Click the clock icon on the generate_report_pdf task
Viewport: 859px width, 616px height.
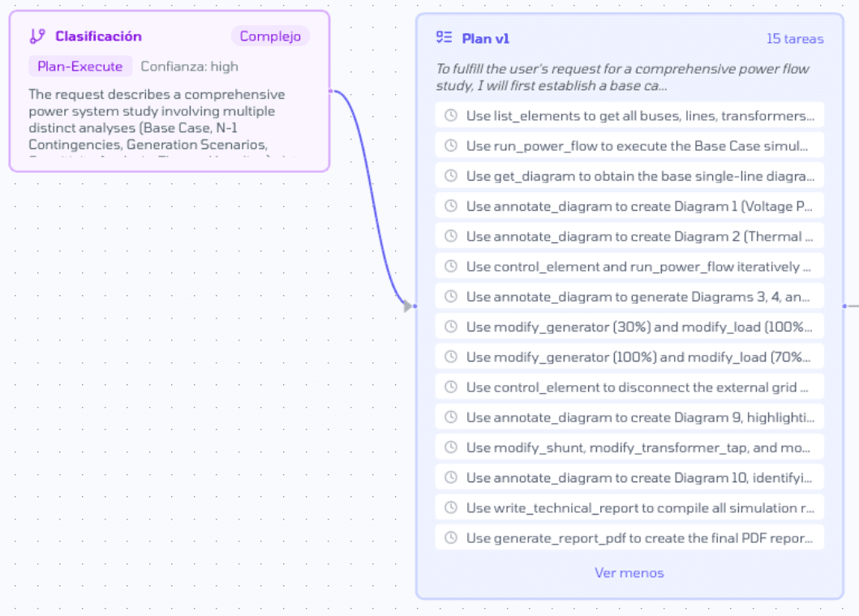tap(451, 537)
